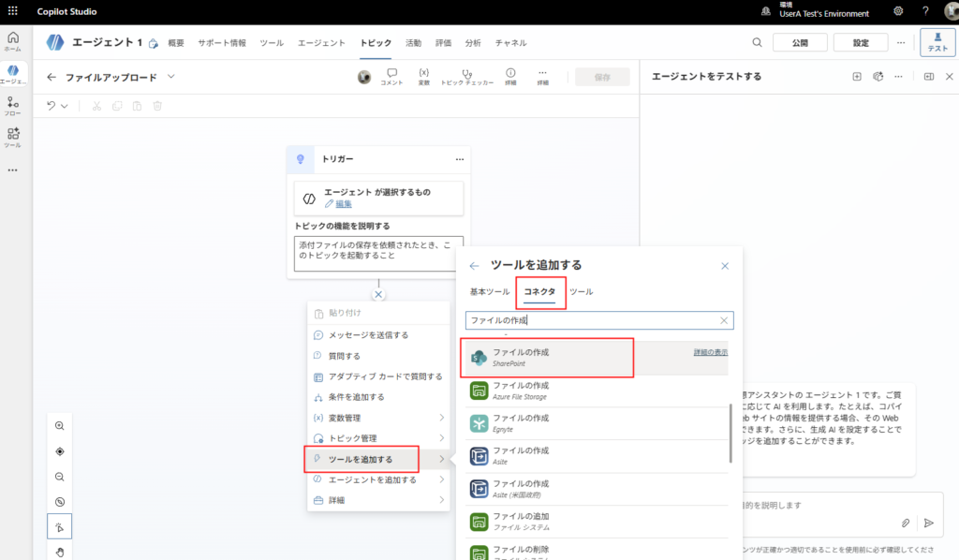This screenshot has height=560, width=959.
Task: Click the 公開 button
Action: click(798, 42)
